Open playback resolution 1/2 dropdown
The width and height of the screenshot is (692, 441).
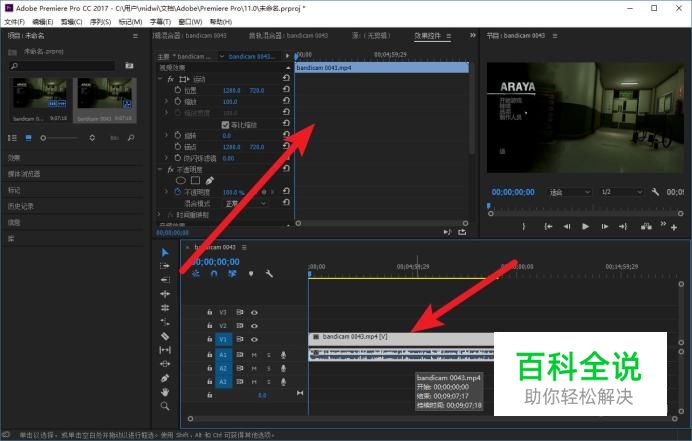click(x=621, y=192)
